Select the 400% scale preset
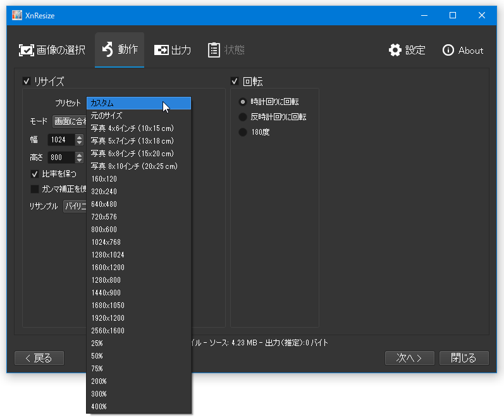Viewport: 504px width, 420px height. pos(138,407)
